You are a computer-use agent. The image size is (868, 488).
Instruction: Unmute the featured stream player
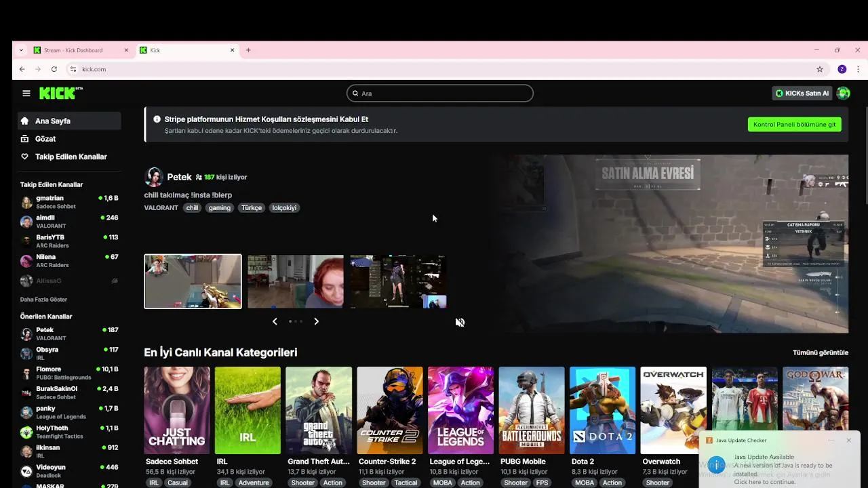point(460,322)
